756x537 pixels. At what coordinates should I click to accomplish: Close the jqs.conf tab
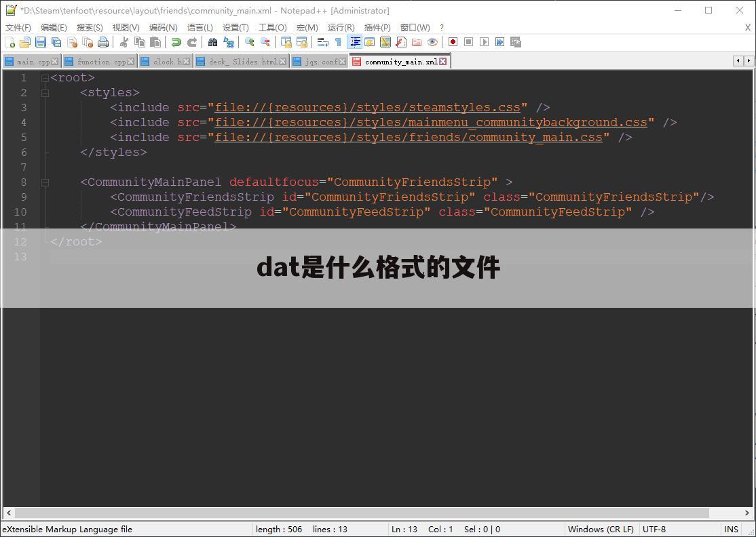tap(343, 60)
